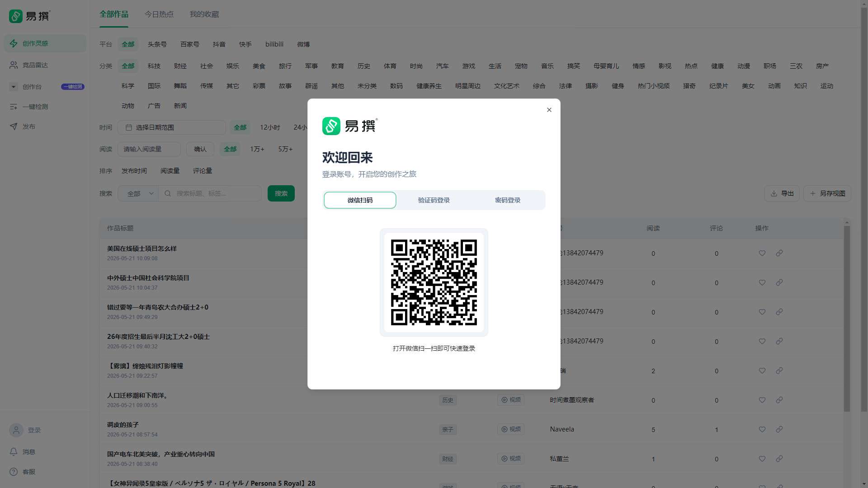
Task: Filter category by 财经
Action: coord(180,66)
